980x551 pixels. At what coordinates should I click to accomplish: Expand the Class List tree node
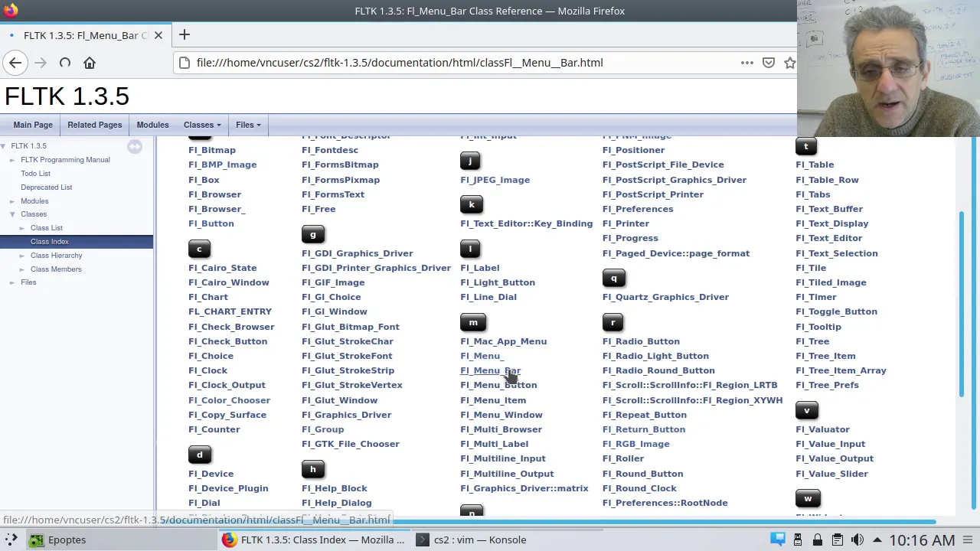pyautogui.click(x=22, y=228)
